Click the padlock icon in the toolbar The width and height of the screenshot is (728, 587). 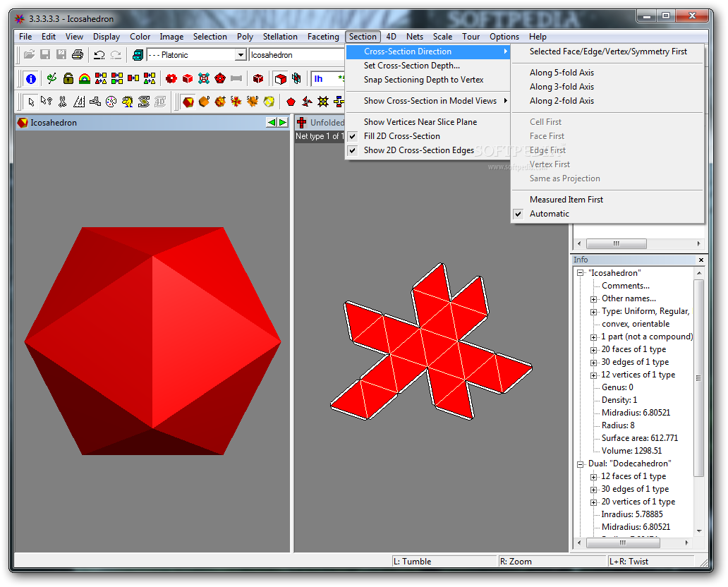68,78
